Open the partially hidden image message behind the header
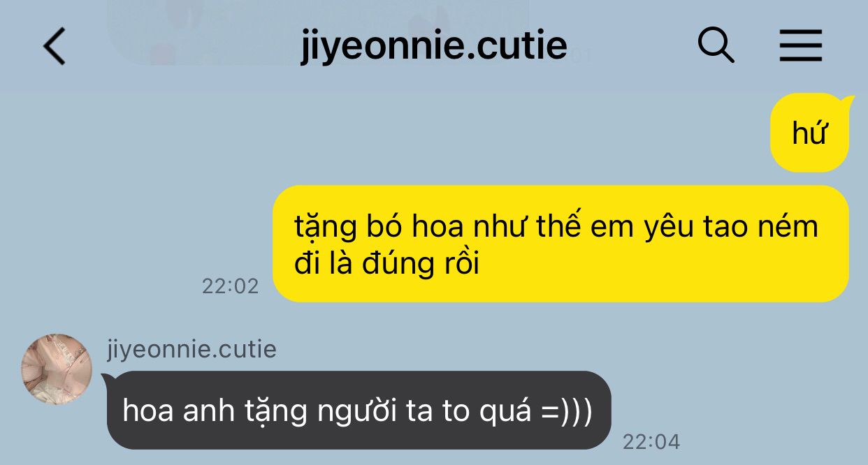This screenshot has height=465, width=868. (318, 33)
